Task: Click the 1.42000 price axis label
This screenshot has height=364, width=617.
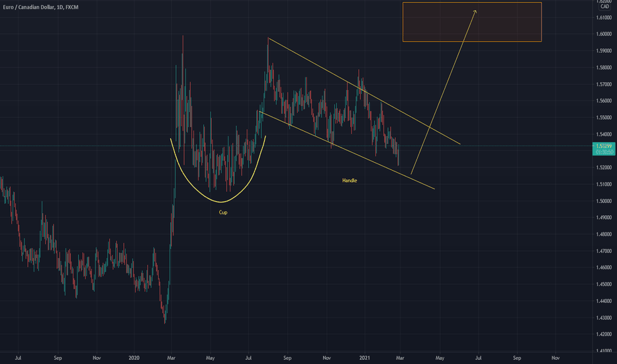Action: tap(604, 334)
